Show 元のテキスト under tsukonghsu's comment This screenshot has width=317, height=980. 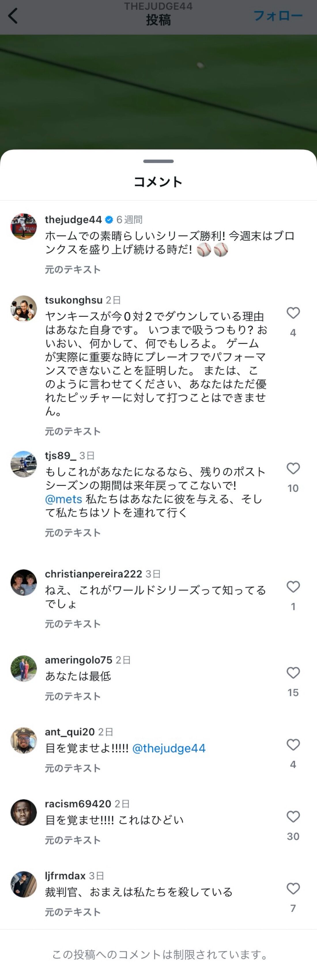coord(73,431)
